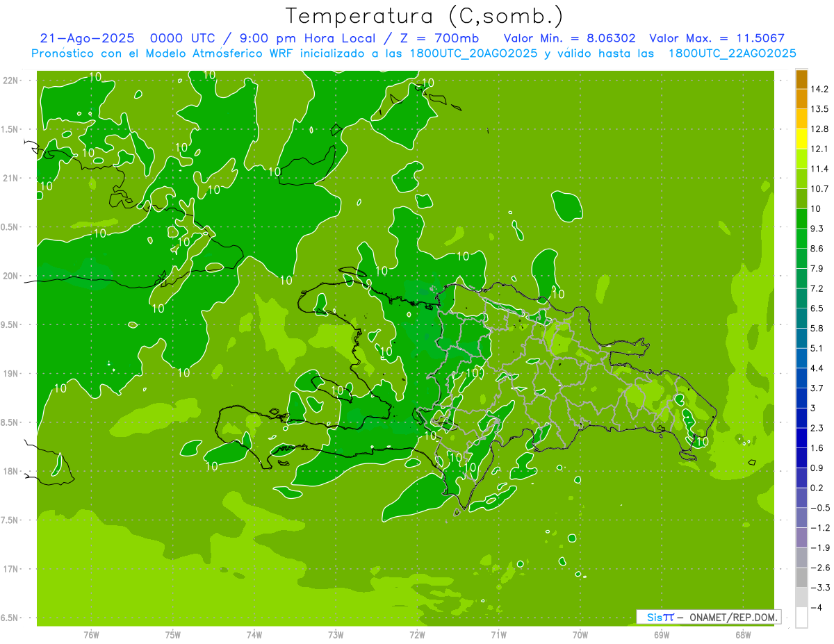Click the valid-until stamp '1800UTC_22AGO2025'

pos(733,53)
